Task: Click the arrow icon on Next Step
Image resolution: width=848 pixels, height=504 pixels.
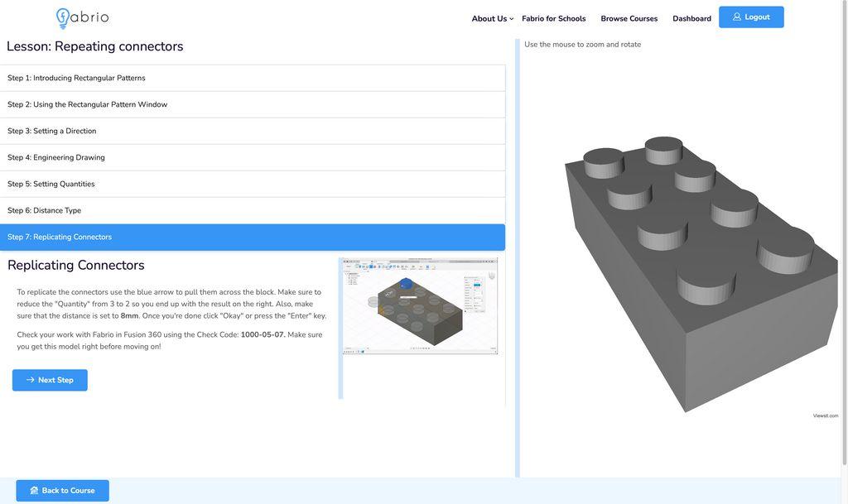Action: click(31, 380)
